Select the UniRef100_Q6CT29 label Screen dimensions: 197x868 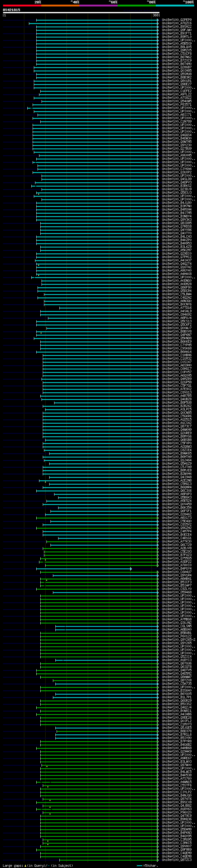177,545
